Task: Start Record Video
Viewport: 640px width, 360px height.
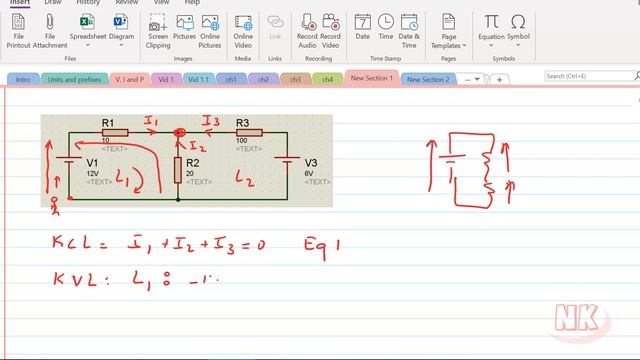Action: tap(330, 31)
